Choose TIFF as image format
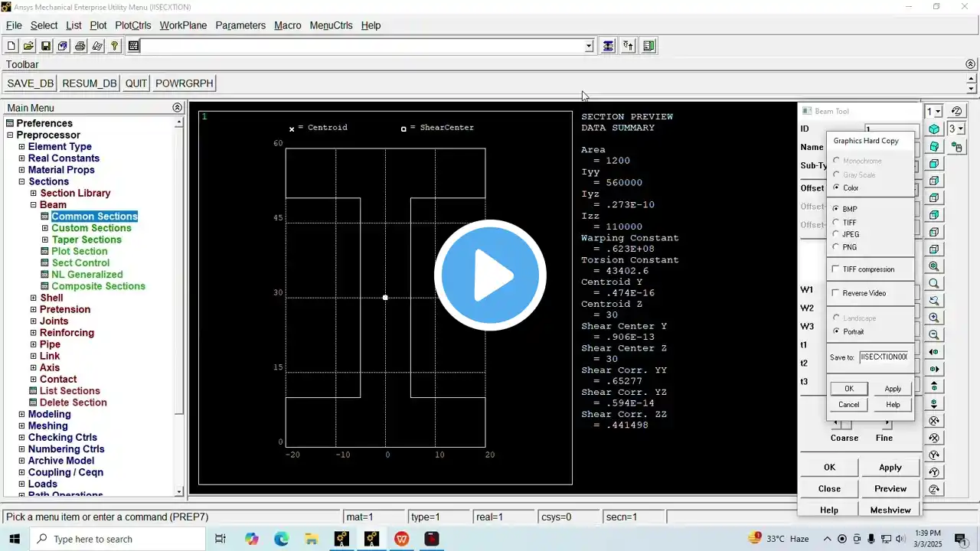 click(836, 223)
